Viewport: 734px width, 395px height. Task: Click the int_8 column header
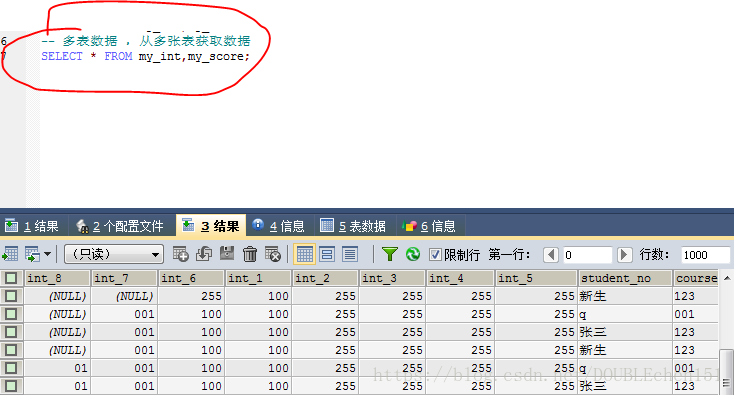[57, 278]
